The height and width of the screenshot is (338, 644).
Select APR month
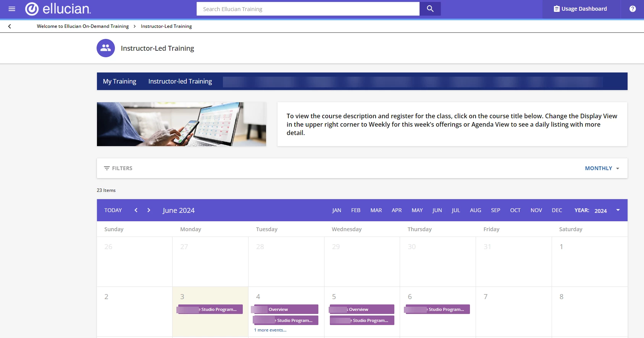[x=397, y=210]
